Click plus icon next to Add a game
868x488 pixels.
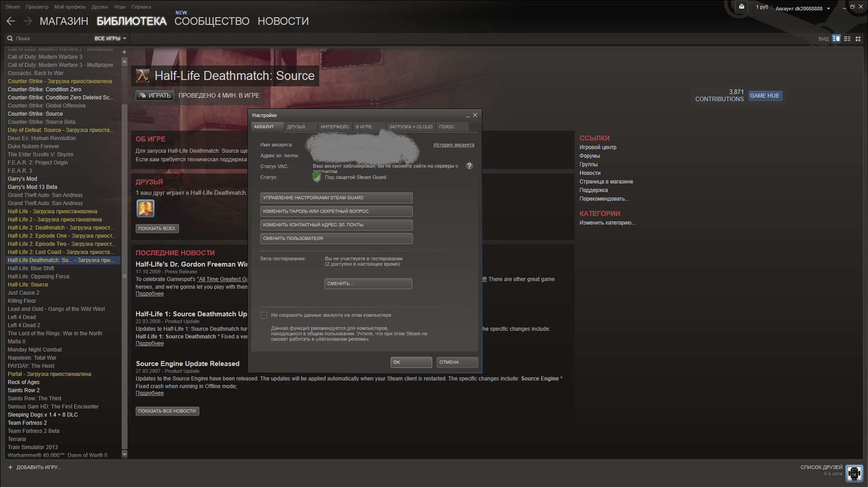coord(10,467)
